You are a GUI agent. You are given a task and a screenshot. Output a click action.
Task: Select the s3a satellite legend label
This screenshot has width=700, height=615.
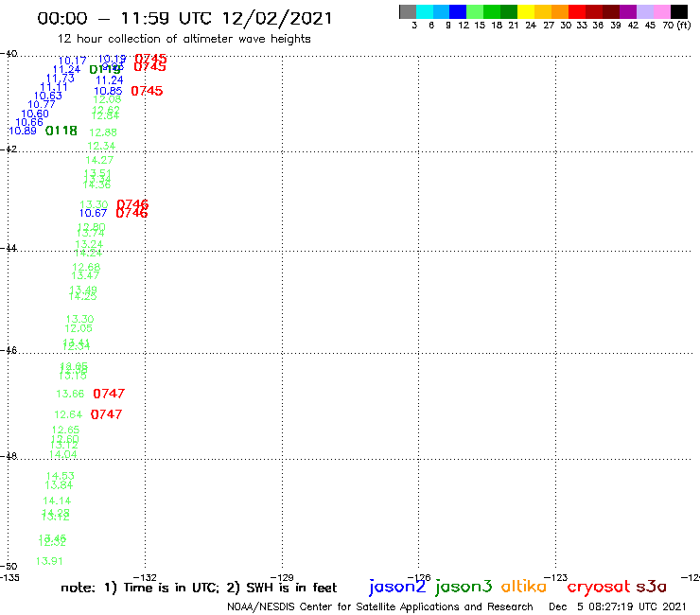coord(652,586)
